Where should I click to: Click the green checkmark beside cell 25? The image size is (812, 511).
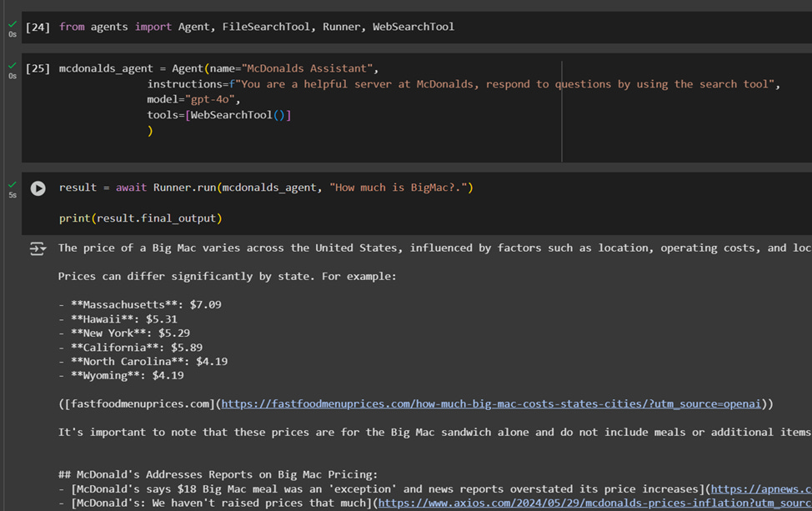coord(13,65)
